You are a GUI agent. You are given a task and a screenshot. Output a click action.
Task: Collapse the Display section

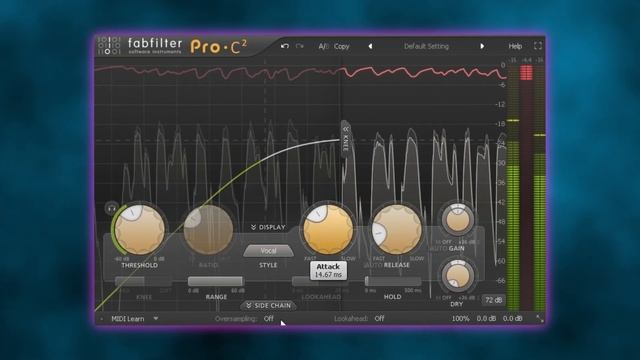click(268, 227)
